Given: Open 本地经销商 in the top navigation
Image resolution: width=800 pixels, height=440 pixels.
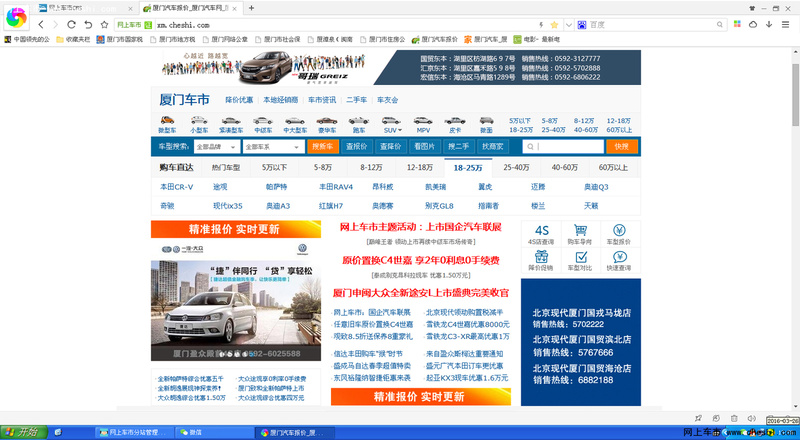Looking at the screenshot, I should [281, 100].
